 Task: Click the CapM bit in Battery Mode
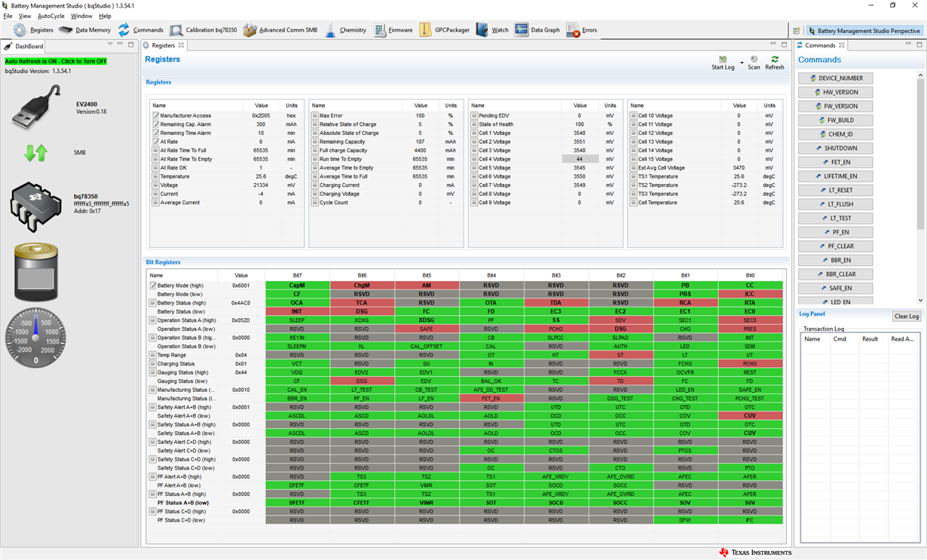pyautogui.click(x=297, y=286)
